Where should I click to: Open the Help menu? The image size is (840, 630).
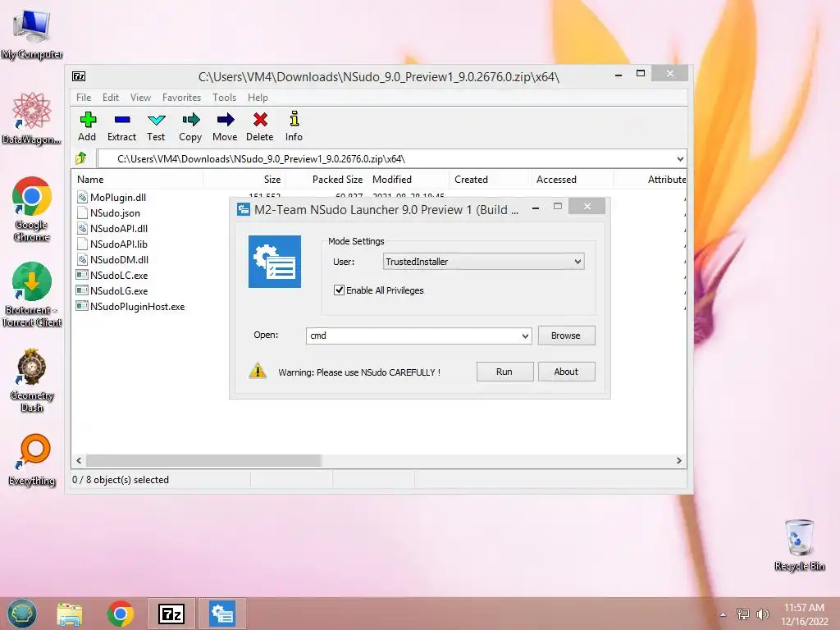258,98
